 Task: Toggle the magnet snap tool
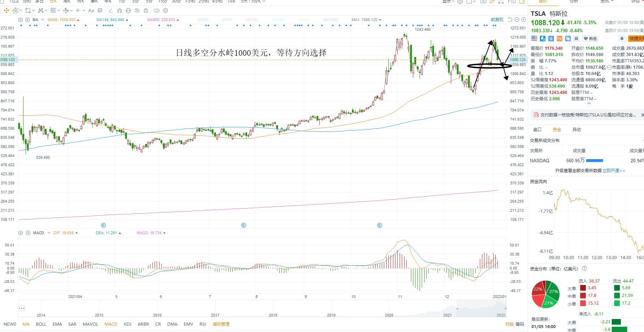click(x=120, y=11)
